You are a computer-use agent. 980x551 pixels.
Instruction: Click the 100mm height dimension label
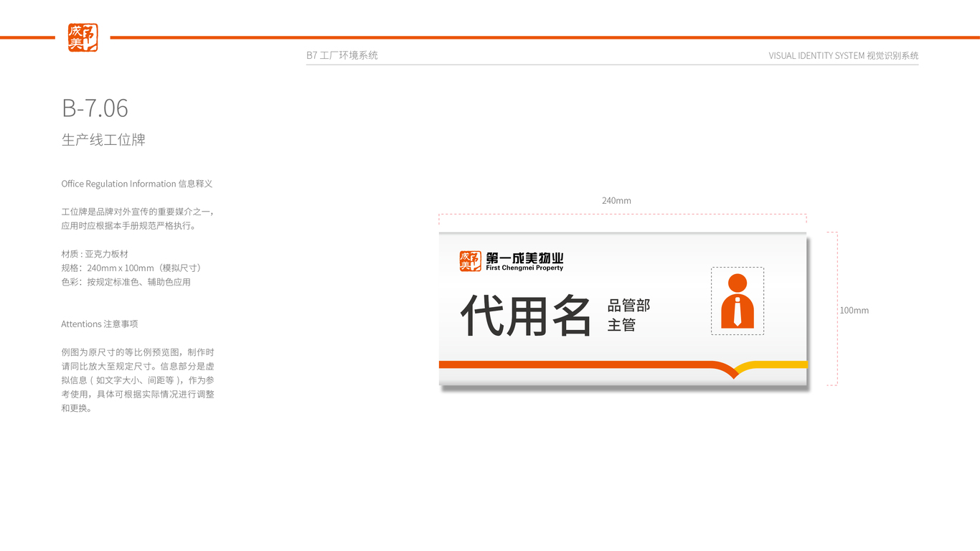(x=854, y=311)
